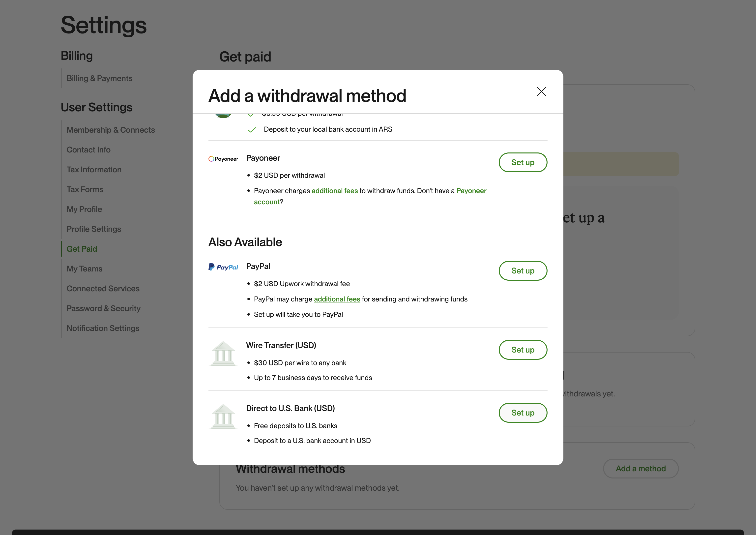Open Billing & Payments settings
The height and width of the screenshot is (535, 756).
coord(99,78)
